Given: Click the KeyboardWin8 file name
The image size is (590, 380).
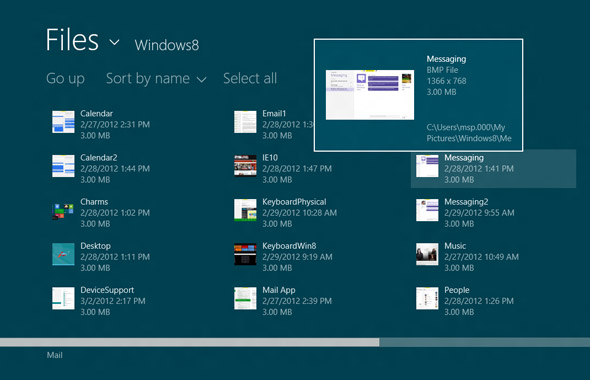Looking at the screenshot, I should (x=289, y=246).
